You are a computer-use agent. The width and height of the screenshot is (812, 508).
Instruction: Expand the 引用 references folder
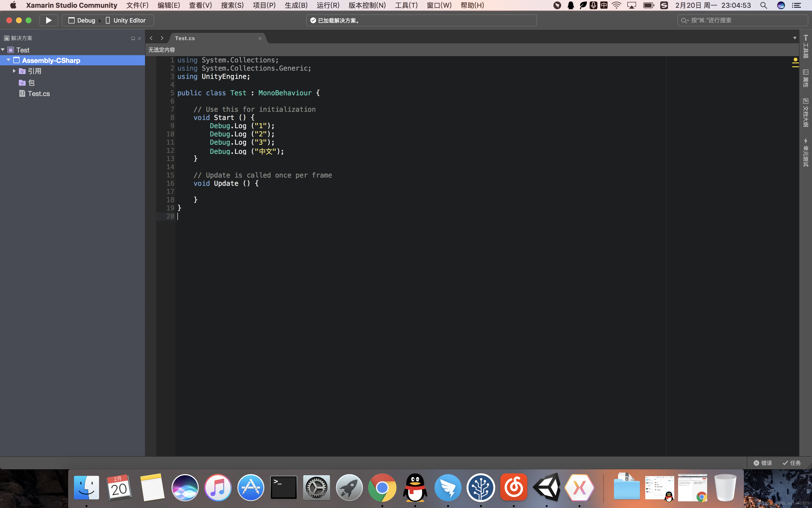14,71
